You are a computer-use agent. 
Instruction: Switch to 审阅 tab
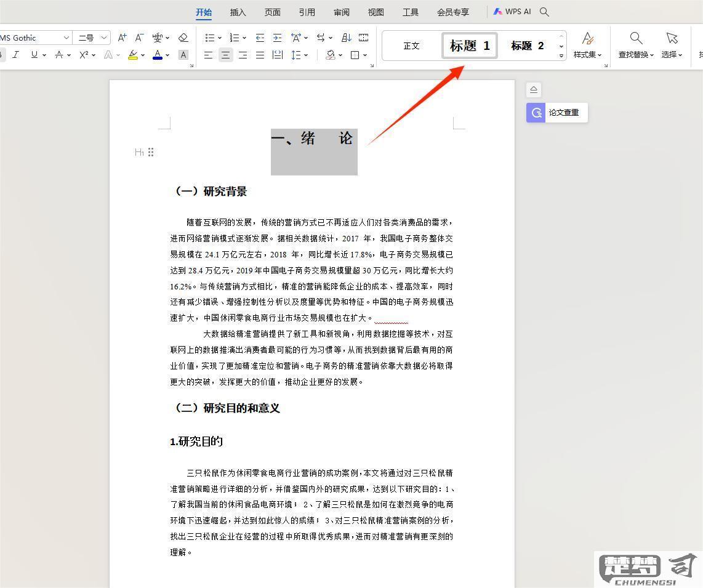point(342,12)
